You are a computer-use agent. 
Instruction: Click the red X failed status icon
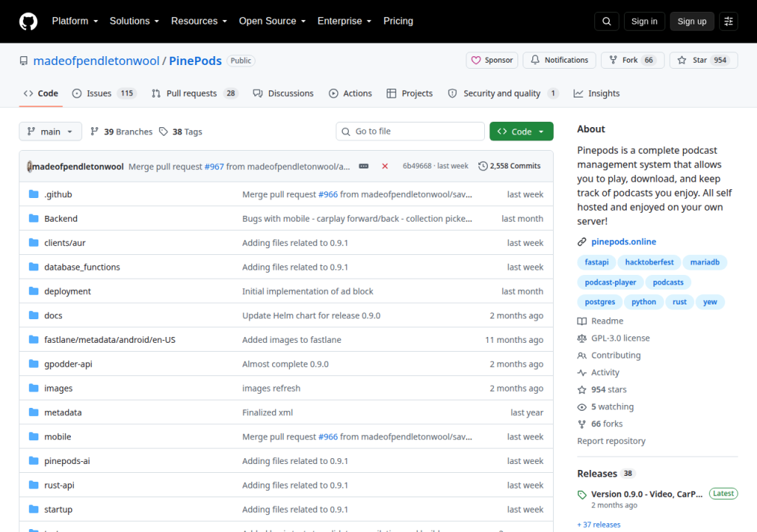point(384,166)
